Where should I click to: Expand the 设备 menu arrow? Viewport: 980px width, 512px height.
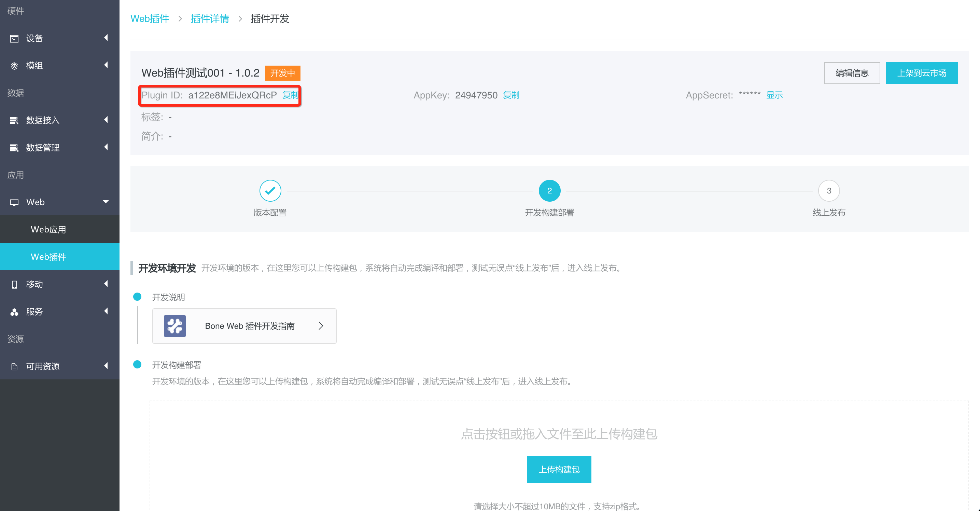(x=106, y=38)
